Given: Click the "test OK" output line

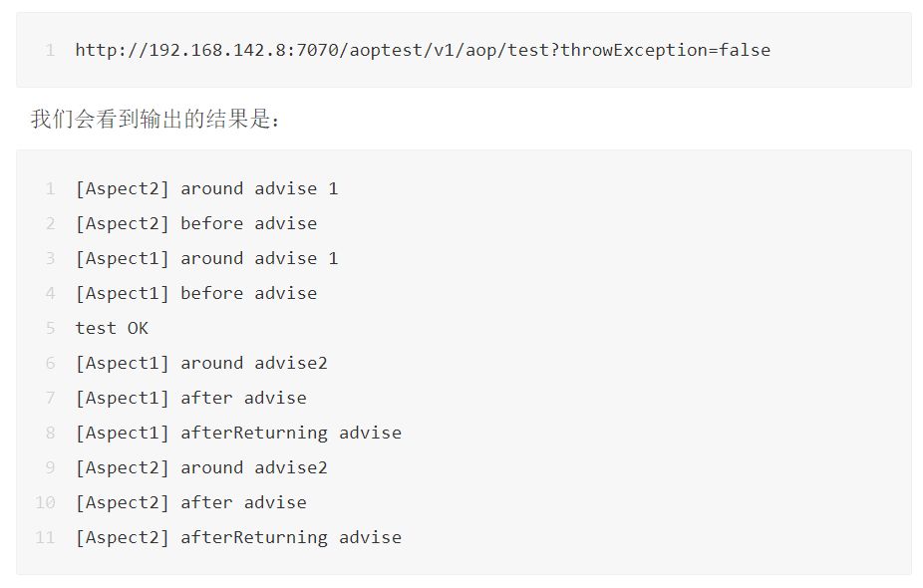Looking at the screenshot, I should point(112,328).
